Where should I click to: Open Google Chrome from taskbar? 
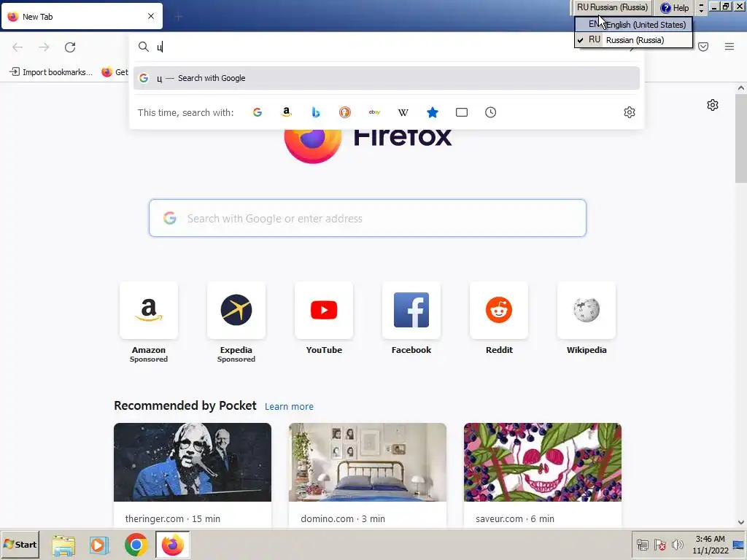click(x=136, y=545)
